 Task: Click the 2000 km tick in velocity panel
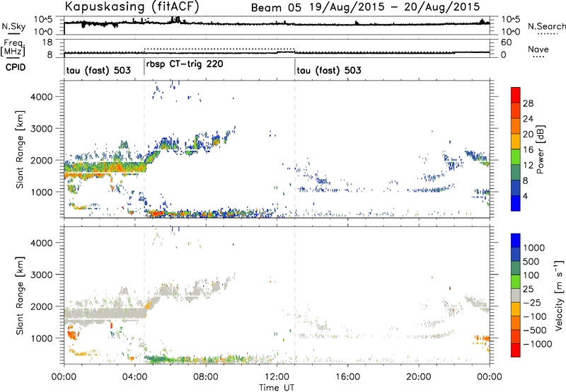pos(41,306)
